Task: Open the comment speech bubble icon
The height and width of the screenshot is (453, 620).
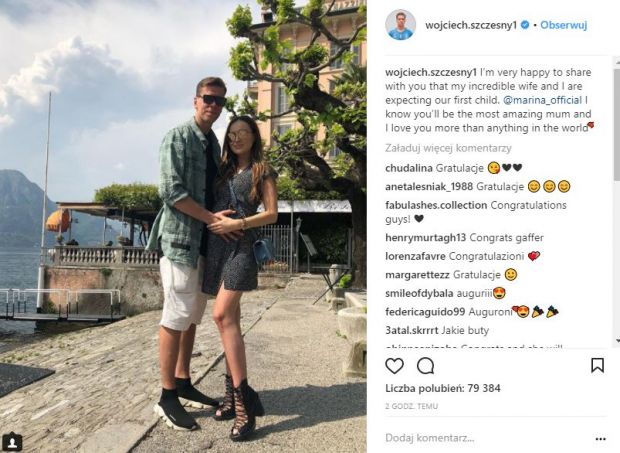Action: [425, 366]
